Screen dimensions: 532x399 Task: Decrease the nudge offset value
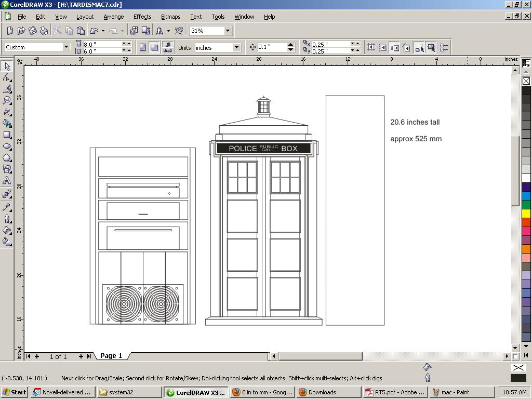coord(291,49)
